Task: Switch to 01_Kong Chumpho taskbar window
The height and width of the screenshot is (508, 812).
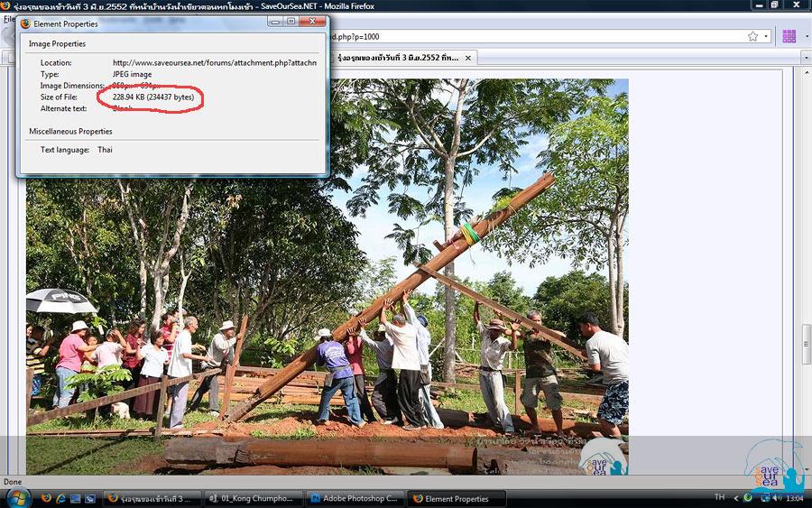Action: click(x=251, y=498)
